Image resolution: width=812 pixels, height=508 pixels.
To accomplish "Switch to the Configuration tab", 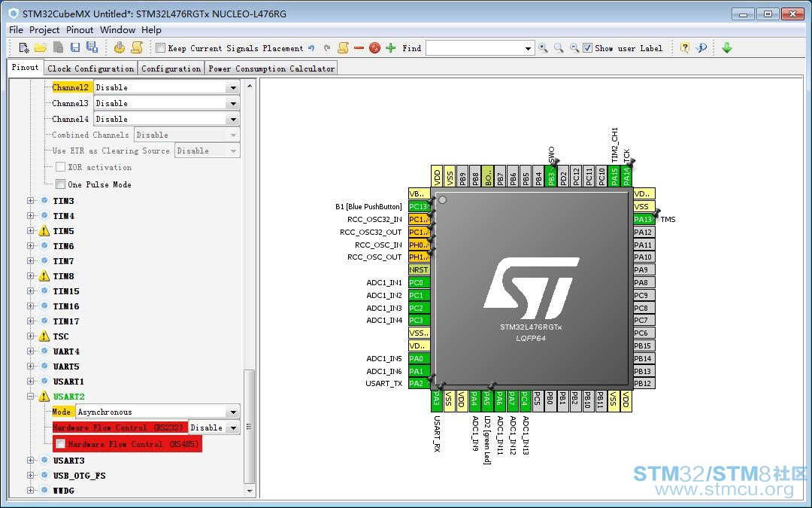I will click(x=171, y=68).
